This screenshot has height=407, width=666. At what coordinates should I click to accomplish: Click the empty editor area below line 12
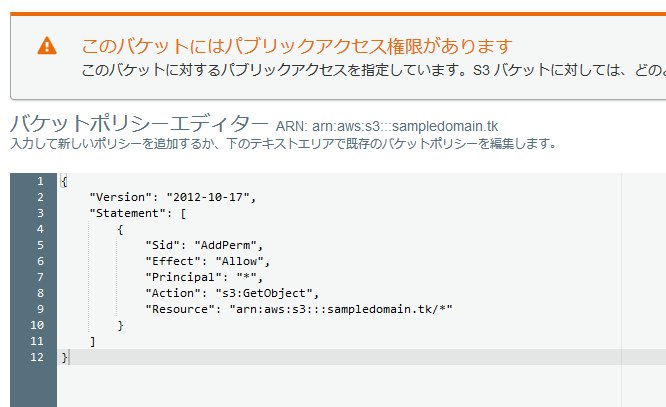tap(330, 385)
